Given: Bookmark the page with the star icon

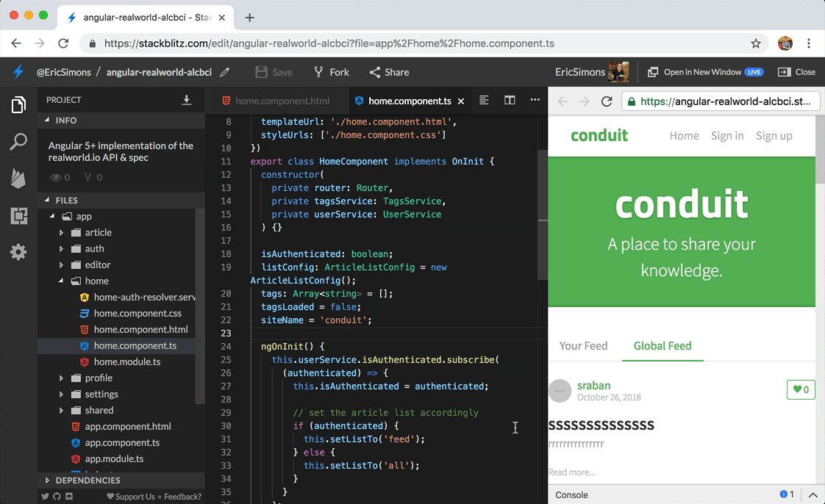Looking at the screenshot, I should coord(756,43).
